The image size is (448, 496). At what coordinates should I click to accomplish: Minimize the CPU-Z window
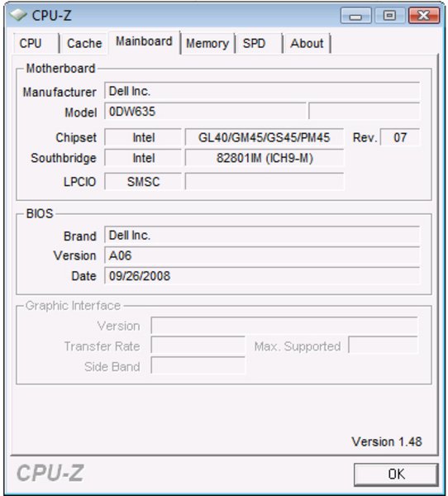[356, 16]
